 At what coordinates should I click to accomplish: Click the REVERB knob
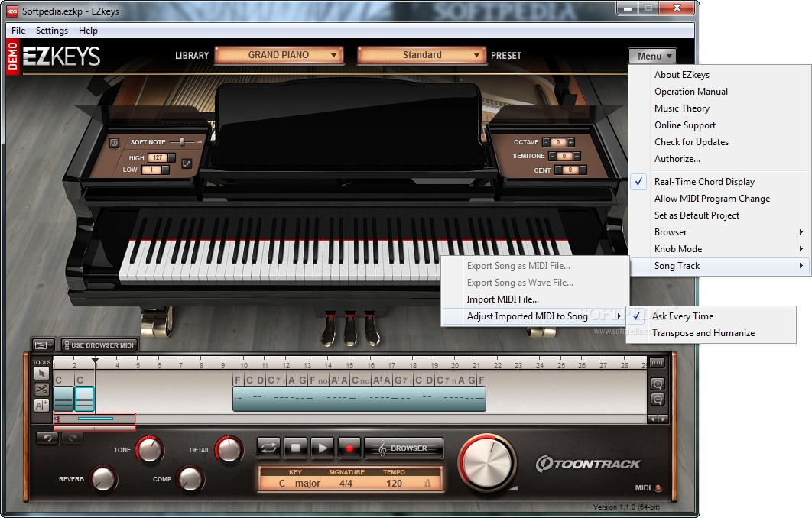tap(103, 479)
